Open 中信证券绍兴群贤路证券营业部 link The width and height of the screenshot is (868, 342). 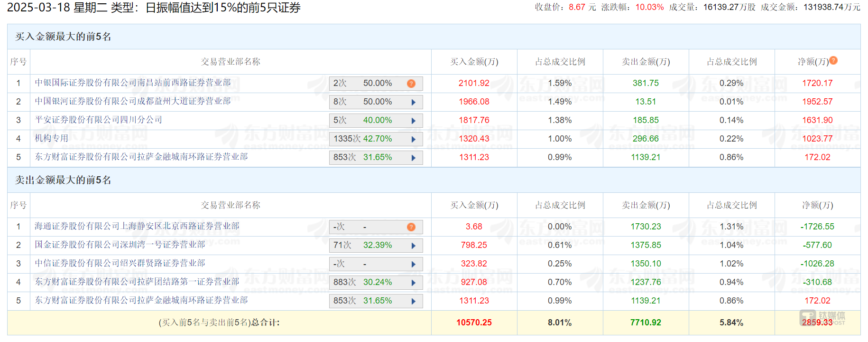click(x=120, y=263)
